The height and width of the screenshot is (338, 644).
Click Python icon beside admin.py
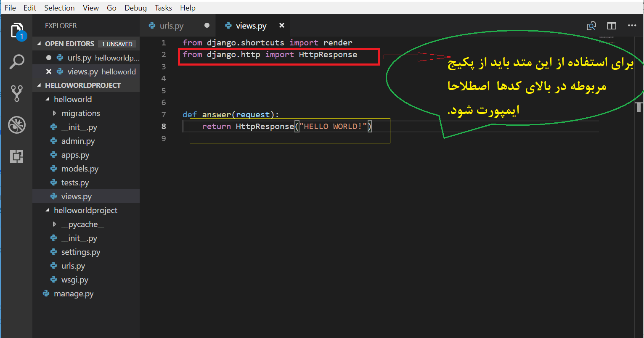click(x=53, y=141)
